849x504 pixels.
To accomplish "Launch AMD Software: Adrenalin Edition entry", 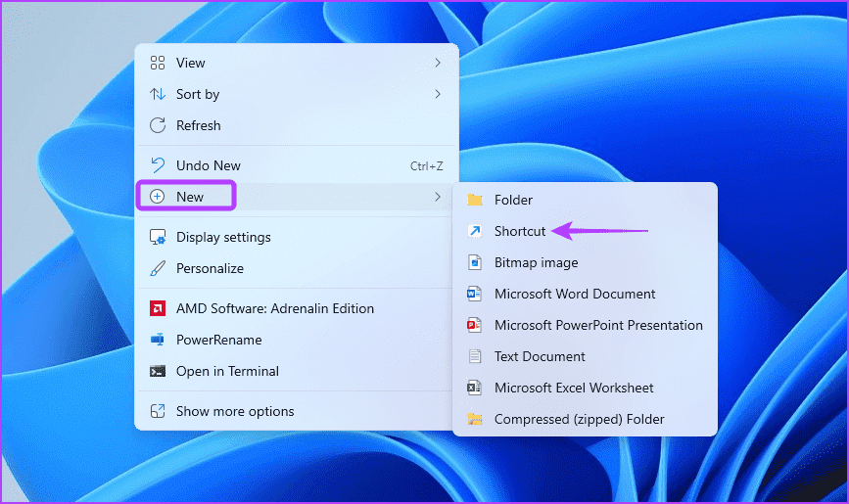I will click(x=296, y=308).
